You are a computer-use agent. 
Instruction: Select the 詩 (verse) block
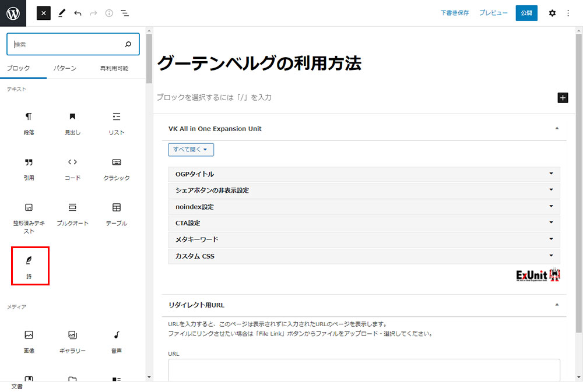29,266
